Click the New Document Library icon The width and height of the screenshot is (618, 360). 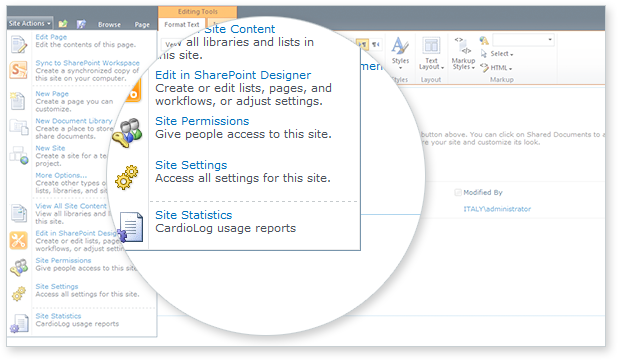point(19,127)
